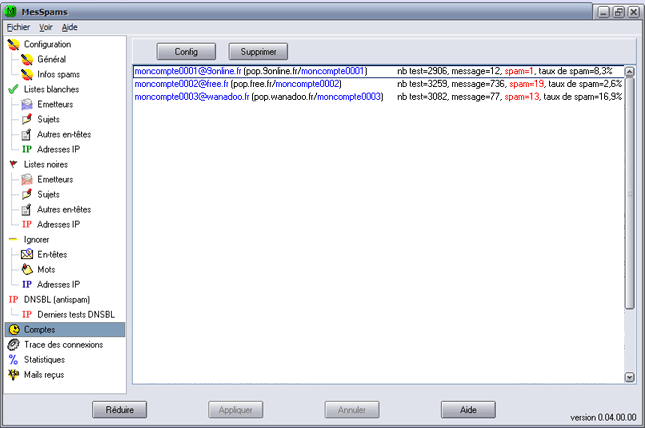
Task: Open Statistiques percent icon
Action: [13, 360]
